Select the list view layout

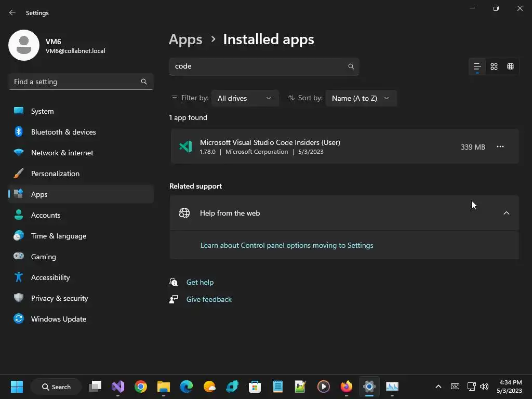477,66
